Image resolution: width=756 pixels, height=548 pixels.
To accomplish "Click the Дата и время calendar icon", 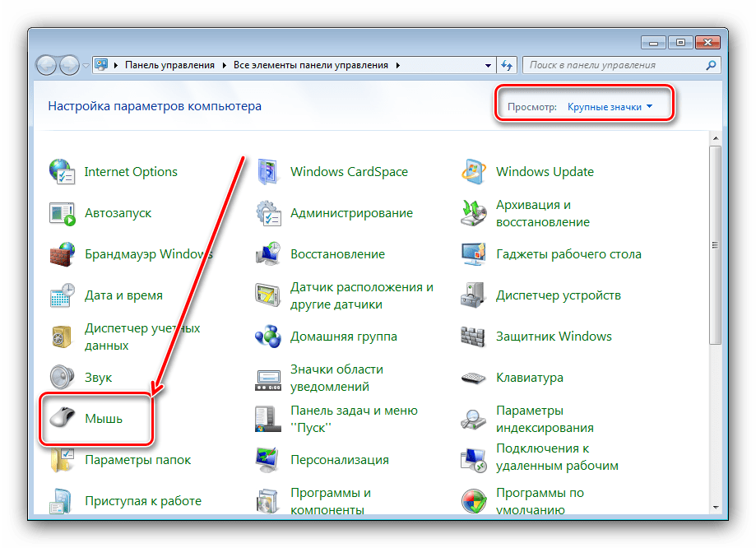I will 63,295.
